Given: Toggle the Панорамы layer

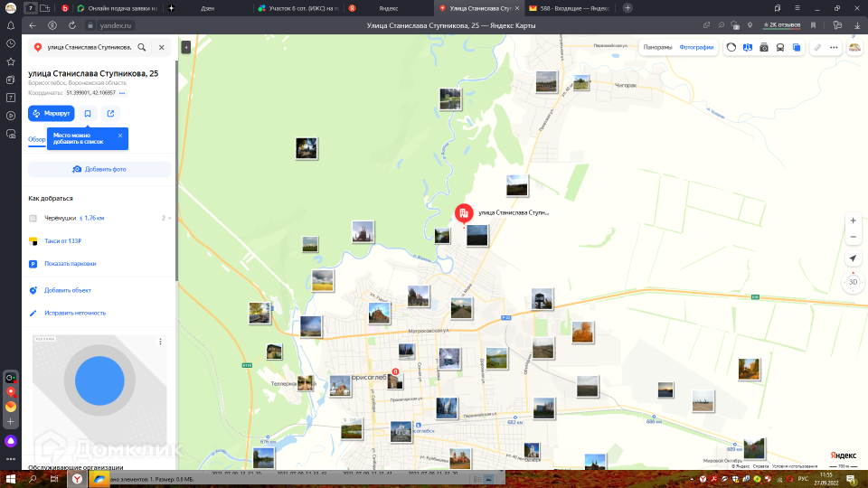Looking at the screenshot, I should click(x=657, y=47).
